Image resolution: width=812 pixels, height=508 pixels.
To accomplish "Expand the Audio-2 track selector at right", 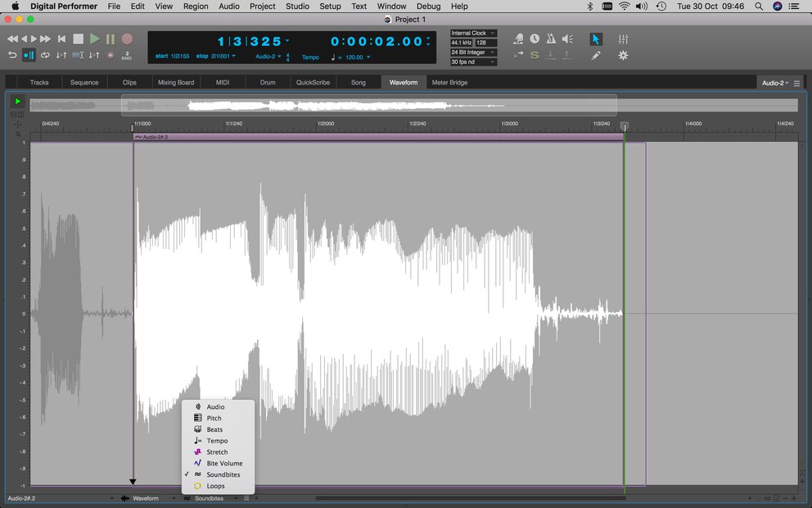I will [x=775, y=83].
